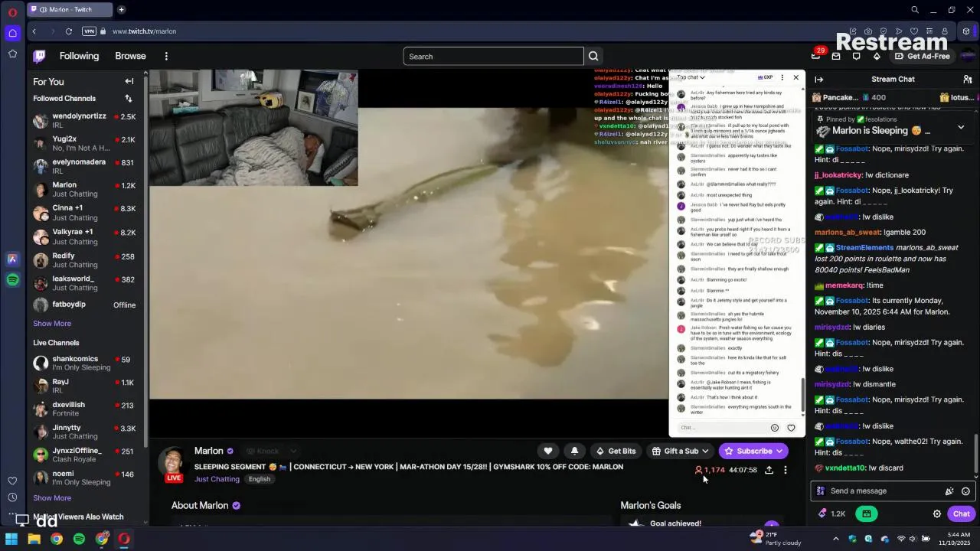Open stream options three-dot menu
This screenshot has height=551, width=980.
tap(785, 470)
